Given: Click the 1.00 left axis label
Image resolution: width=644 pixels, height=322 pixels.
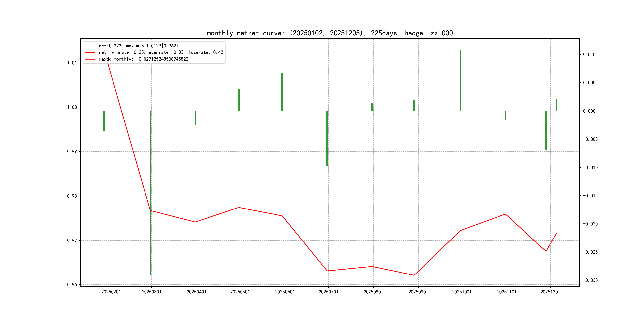Looking at the screenshot, I should point(72,107).
